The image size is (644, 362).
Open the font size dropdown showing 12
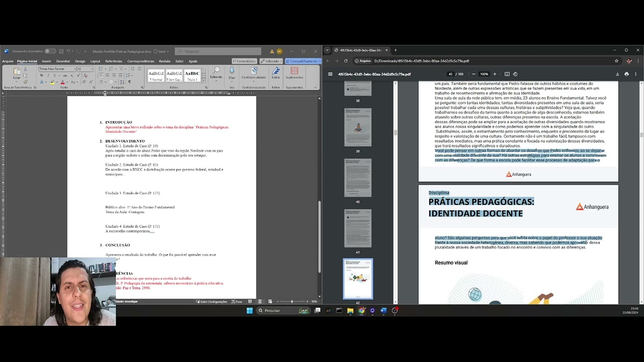pyautogui.click(x=85, y=69)
